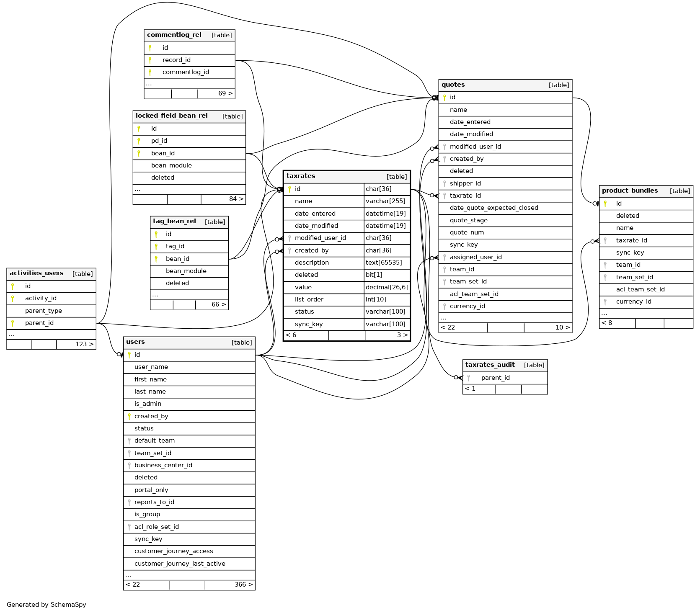This screenshot has width=700, height=613.
Task: Open the quotes table title
Action: (x=453, y=85)
